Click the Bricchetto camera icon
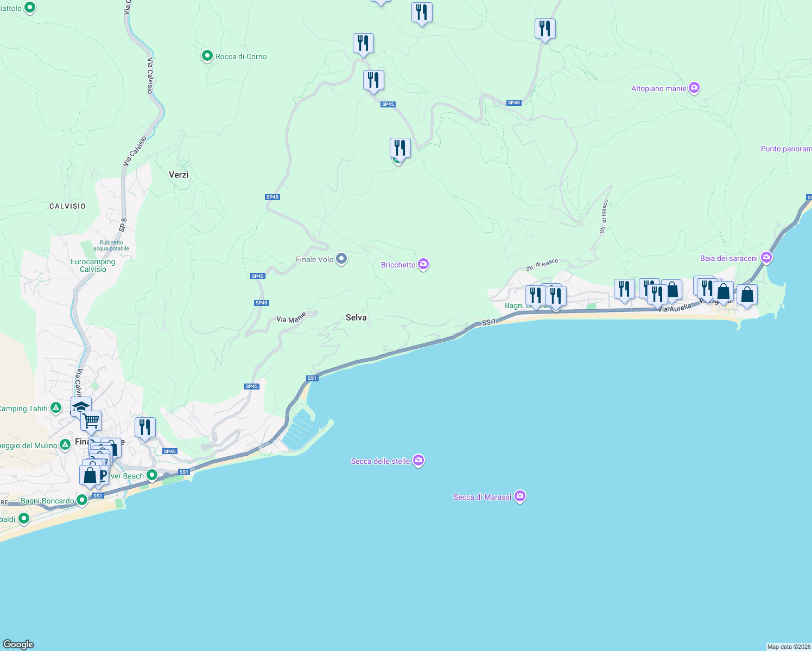 click(x=423, y=264)
